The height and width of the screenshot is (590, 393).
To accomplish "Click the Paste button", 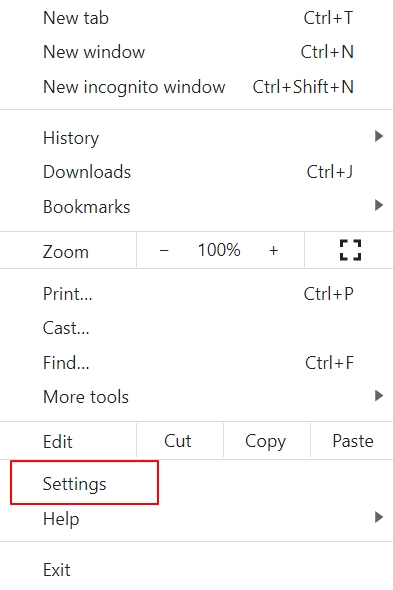I will (352, 441).
